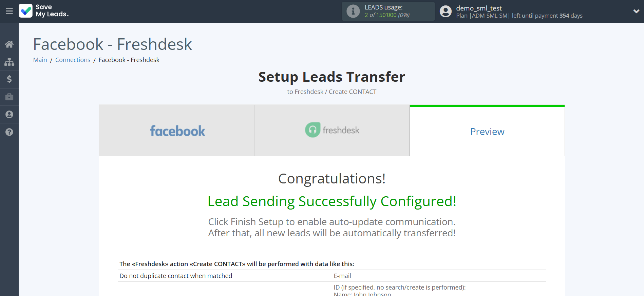Screen dimensions: 644x296
Task: Click the demo_sml_test account name
Action: pyautogui.click(x=479, y=8)
